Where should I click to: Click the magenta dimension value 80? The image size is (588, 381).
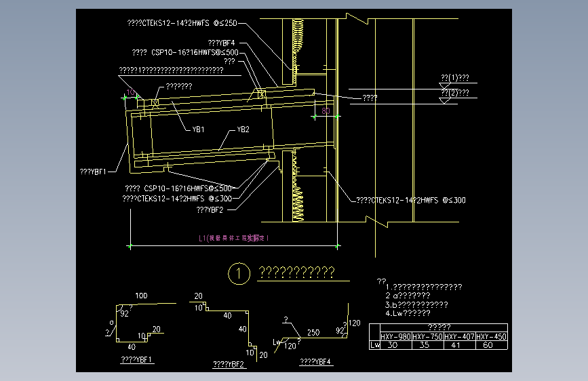point(326,111)
